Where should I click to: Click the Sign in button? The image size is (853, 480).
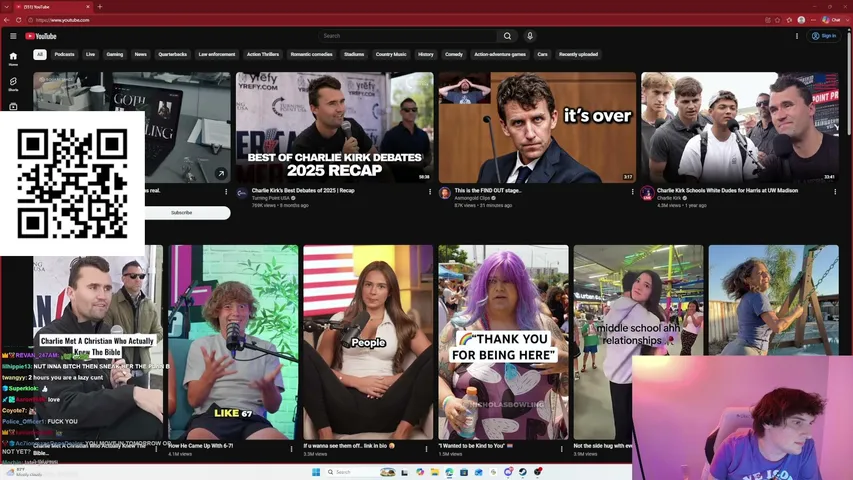click(824, 36)
